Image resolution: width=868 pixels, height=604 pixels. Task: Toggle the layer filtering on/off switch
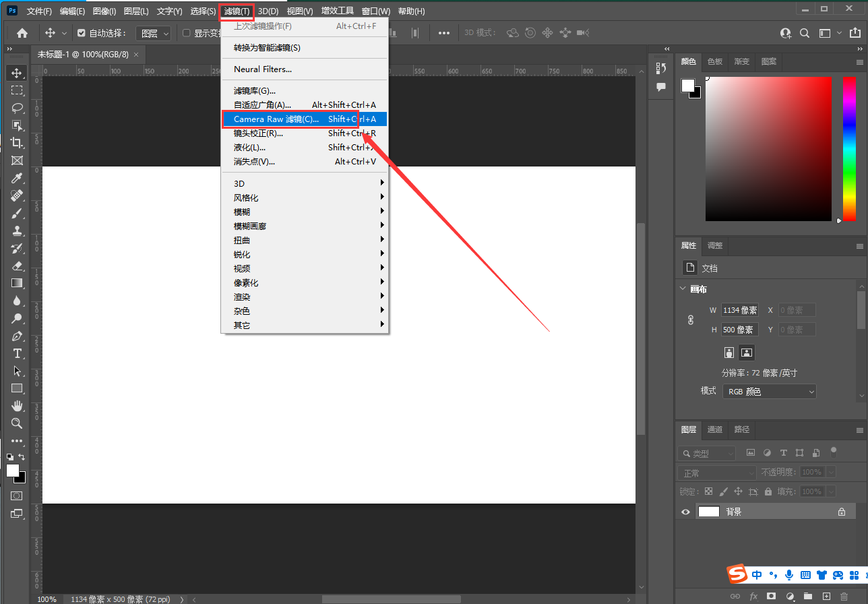point(834,452)
